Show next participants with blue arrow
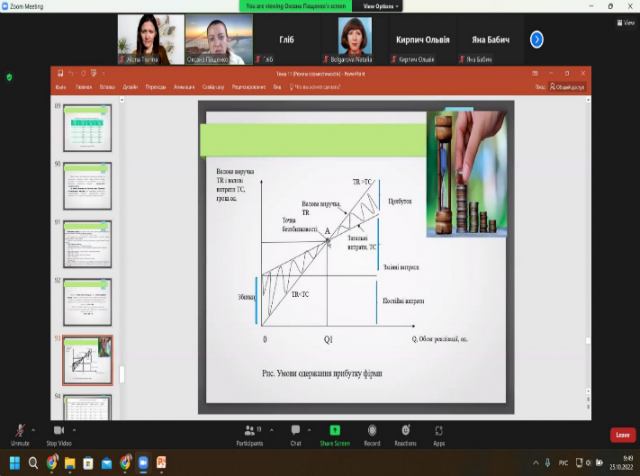The width and height of the screenshot is (640, 476). [x=536, y=40]
